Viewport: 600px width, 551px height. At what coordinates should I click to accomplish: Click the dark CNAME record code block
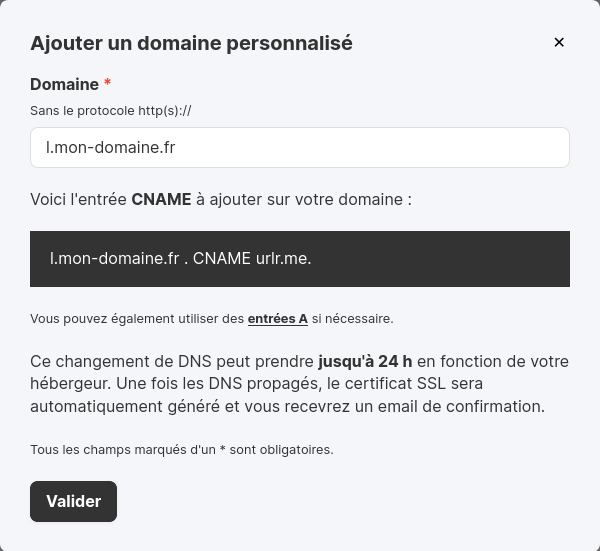[300, 259]
